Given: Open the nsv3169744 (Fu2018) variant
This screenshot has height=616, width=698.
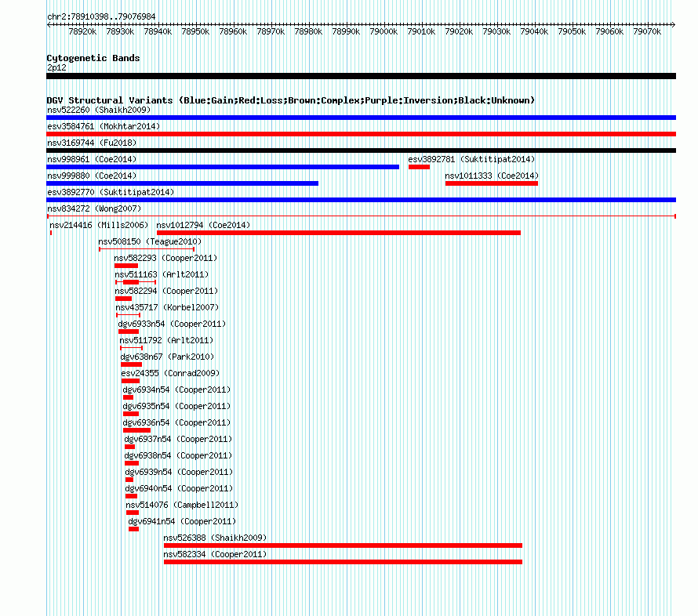Looking at the screenshot, I should click(92, 143).
